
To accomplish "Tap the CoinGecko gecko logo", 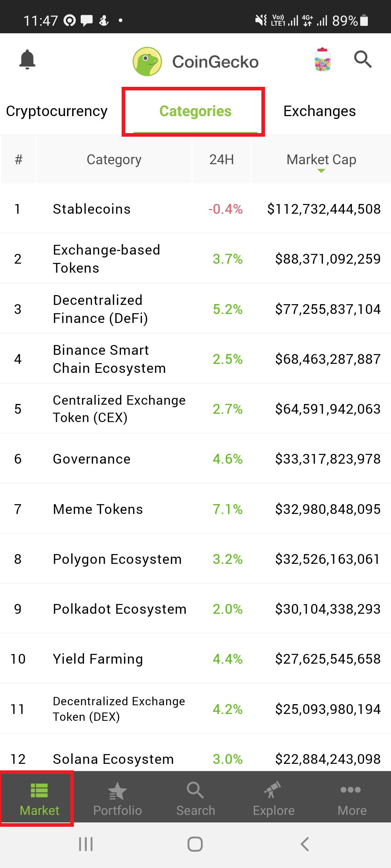I will coord(147,61).
